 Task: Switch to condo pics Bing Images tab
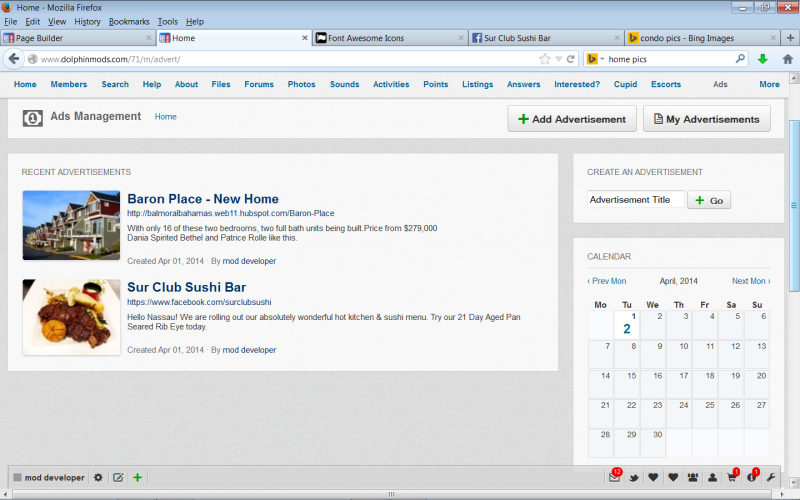pos(703,38)
